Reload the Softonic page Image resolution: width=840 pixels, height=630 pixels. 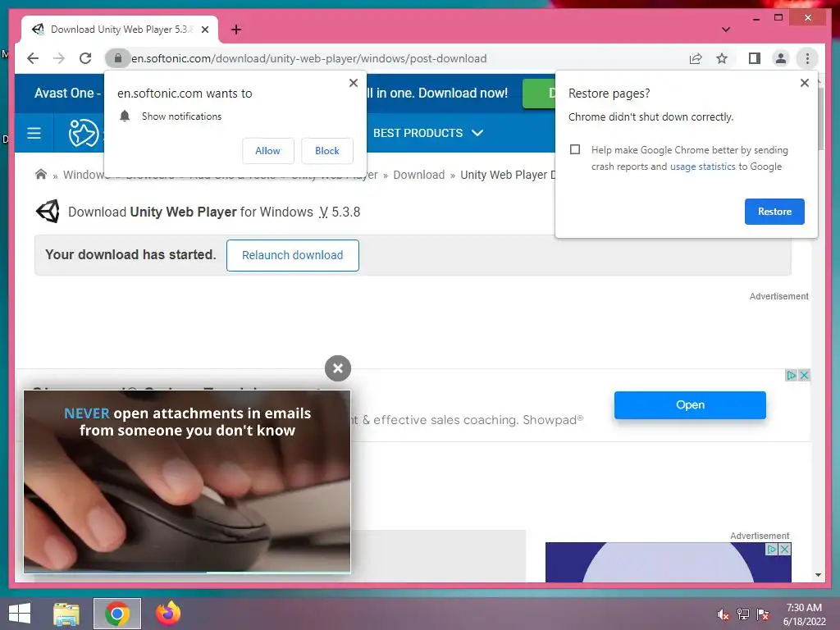pyautogui.click(x=85, y=58)
